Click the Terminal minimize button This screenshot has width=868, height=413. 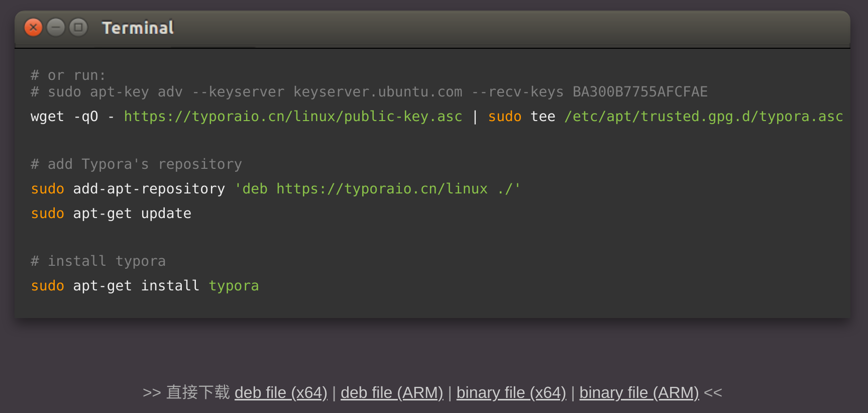[x=56, y=27]
